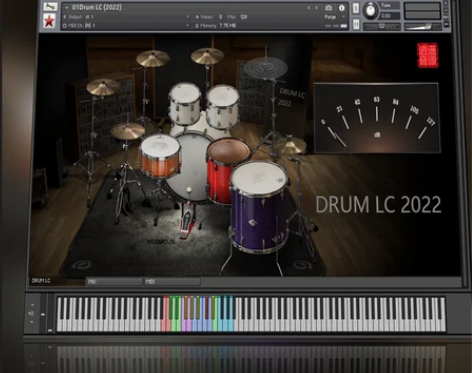
Task: Load next instrument with right arrow
Action: (317, 7)
